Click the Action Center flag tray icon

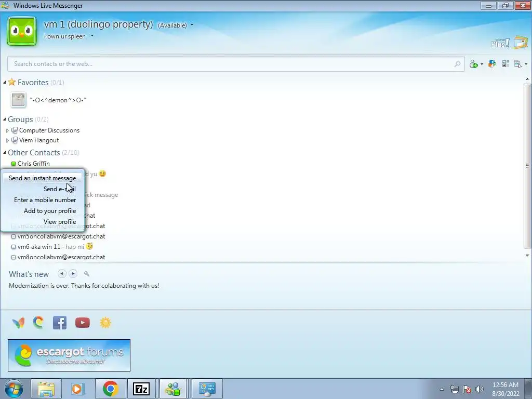click(x=467, y=389)
